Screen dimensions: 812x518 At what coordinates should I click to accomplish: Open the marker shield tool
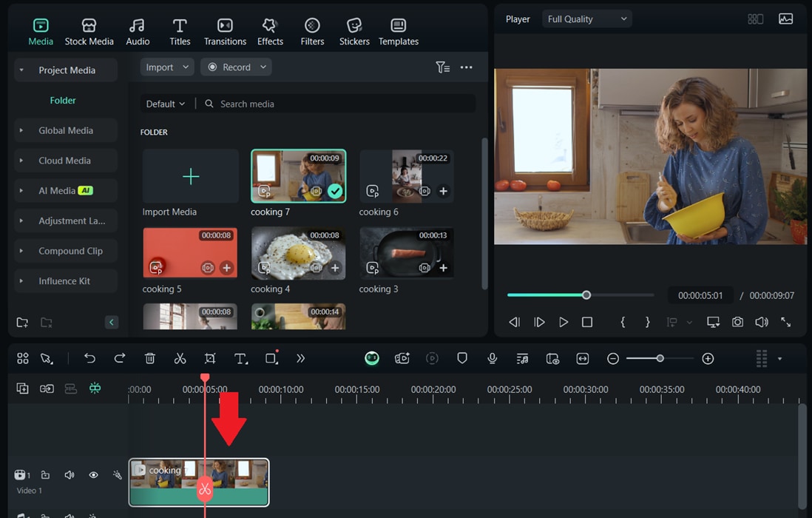[x=462, y=358]
